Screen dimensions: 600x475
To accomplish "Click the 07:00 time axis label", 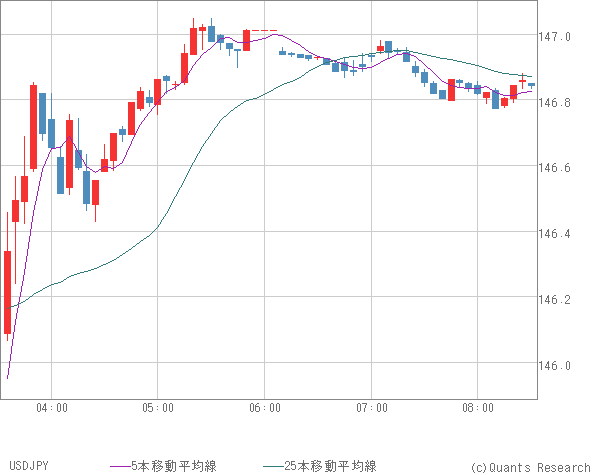I will tap(372, 408).
